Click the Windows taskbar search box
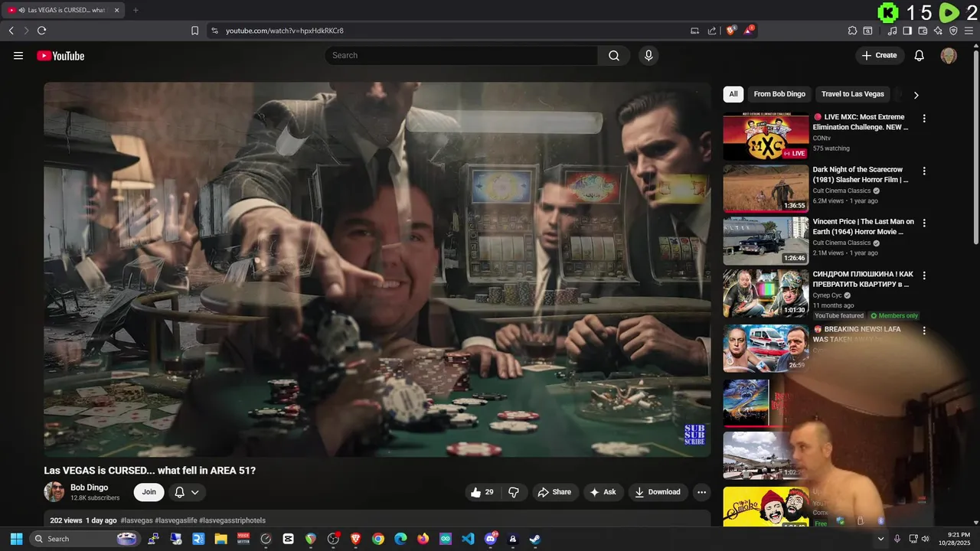 (x=85, y=539)
